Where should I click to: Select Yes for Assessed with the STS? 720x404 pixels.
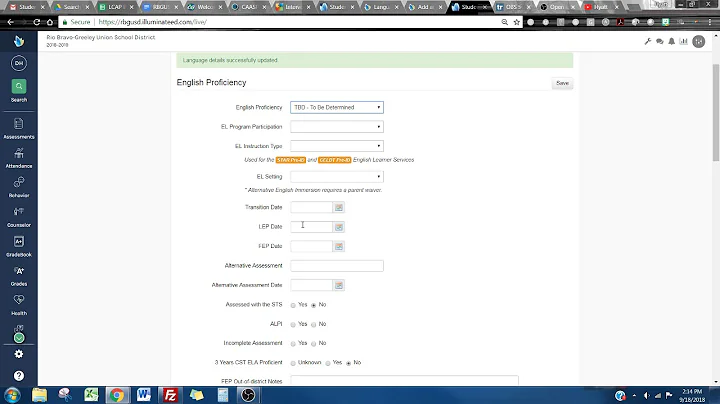coord(293,305)
